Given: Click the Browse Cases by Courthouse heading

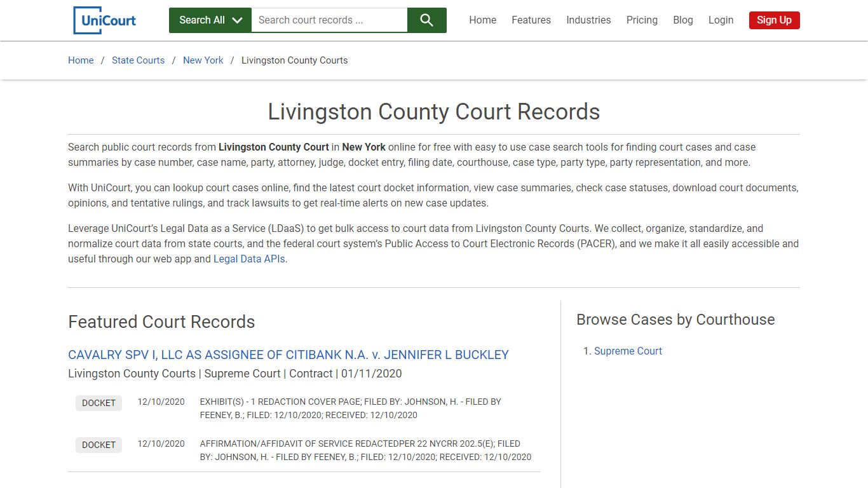Looking at the screenshot, I should (675, 320).
